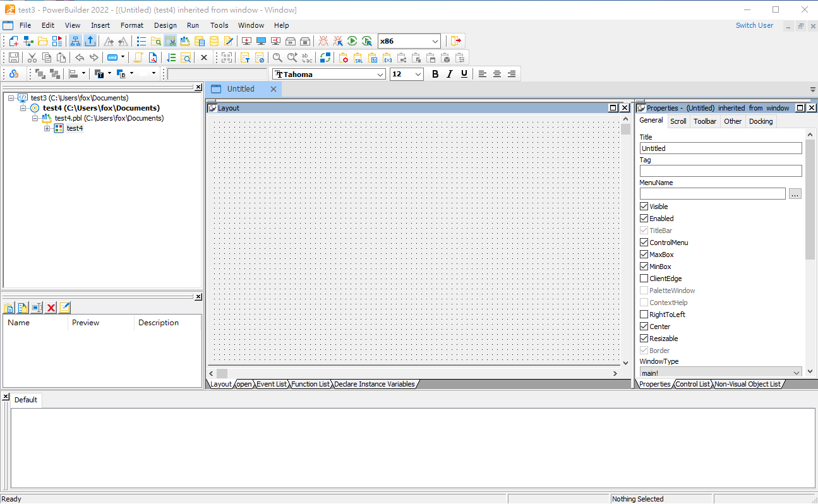The image size is (818, 504).
Task: Click the Save floppy disk icon
Action: pos(14,57)
